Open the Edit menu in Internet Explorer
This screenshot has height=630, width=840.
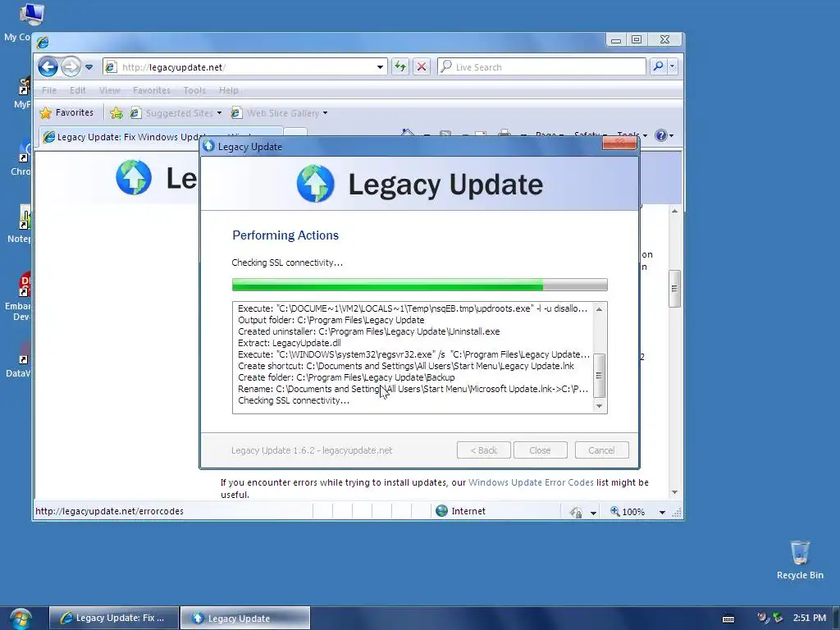click(x=77, y=90)
